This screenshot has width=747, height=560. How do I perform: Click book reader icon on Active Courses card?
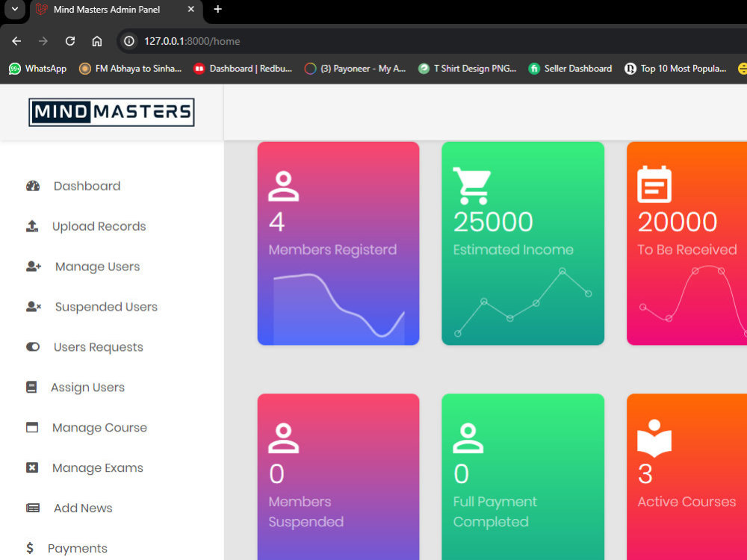654,438
